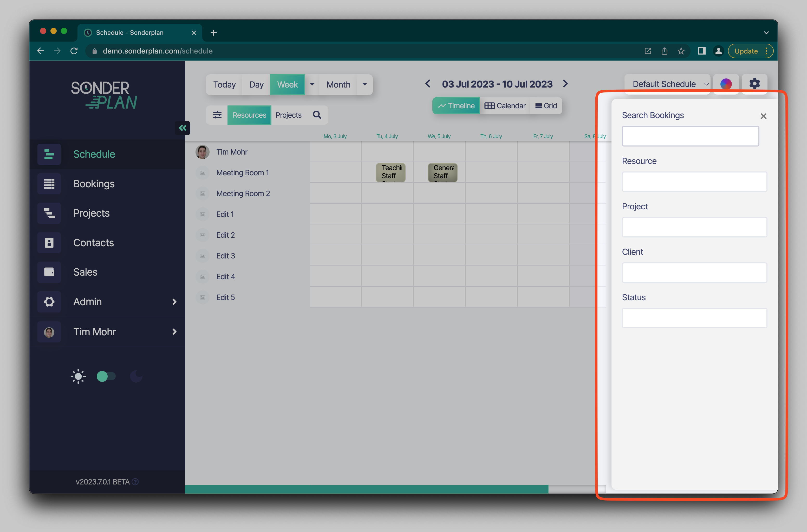807x532 pixels.
Task: Expand the Week view dropdown
Action: [312, 83]
